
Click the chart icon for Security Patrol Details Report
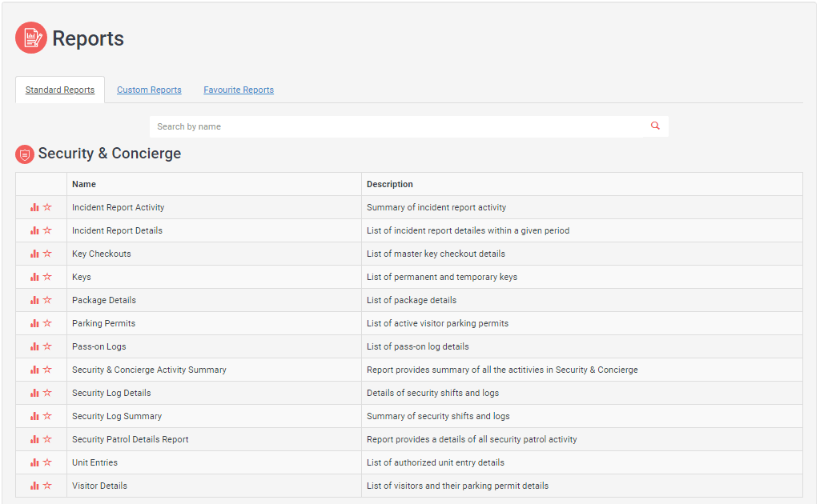[x=34, y=439]
